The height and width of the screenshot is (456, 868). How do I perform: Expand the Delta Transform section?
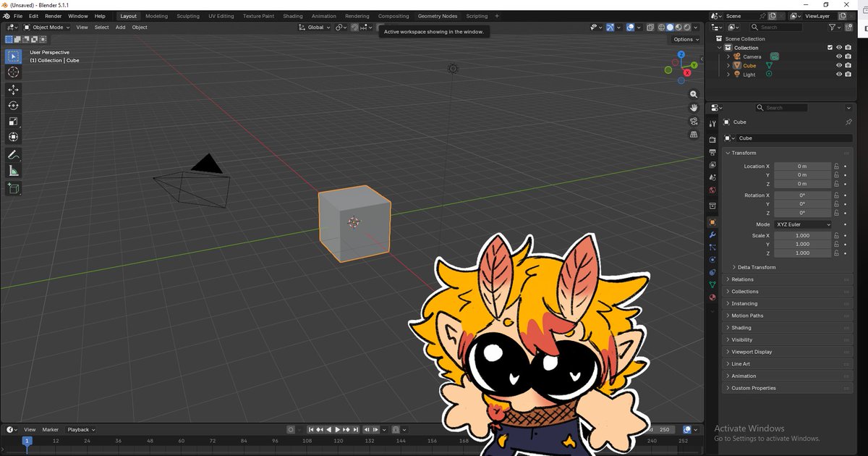click(x=756, y=268)
